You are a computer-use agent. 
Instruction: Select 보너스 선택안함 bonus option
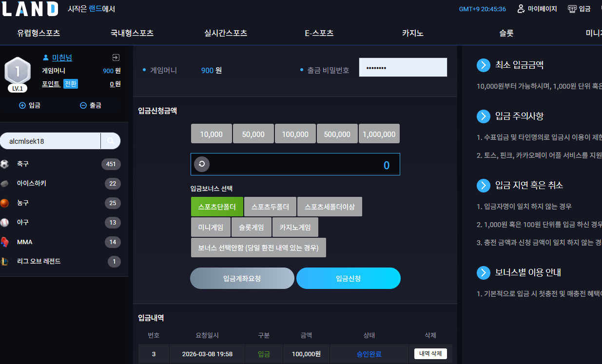[258, 248]
